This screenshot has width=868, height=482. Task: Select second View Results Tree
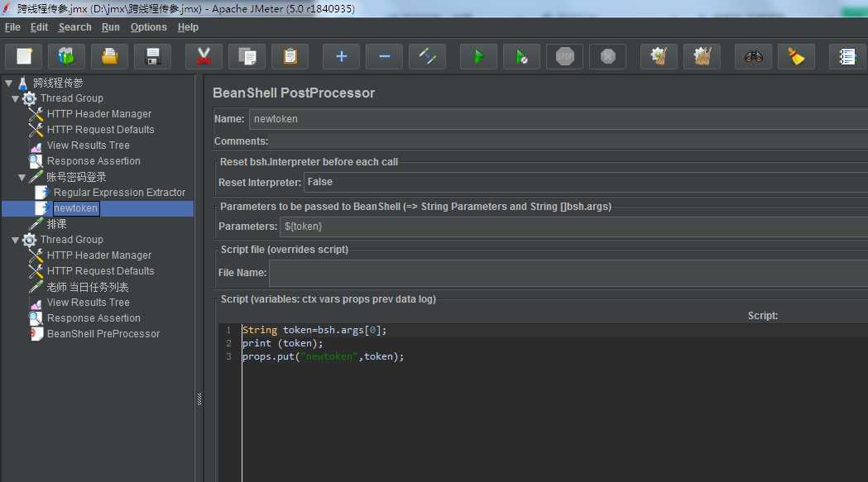point(88,302)
